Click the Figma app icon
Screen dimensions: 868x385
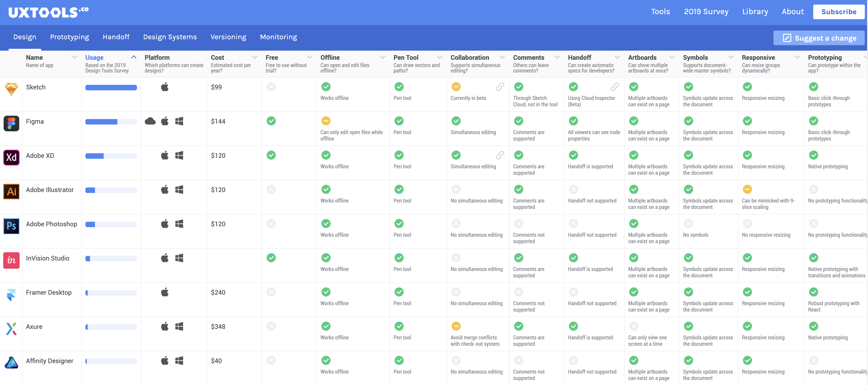[x=11, y=124]
